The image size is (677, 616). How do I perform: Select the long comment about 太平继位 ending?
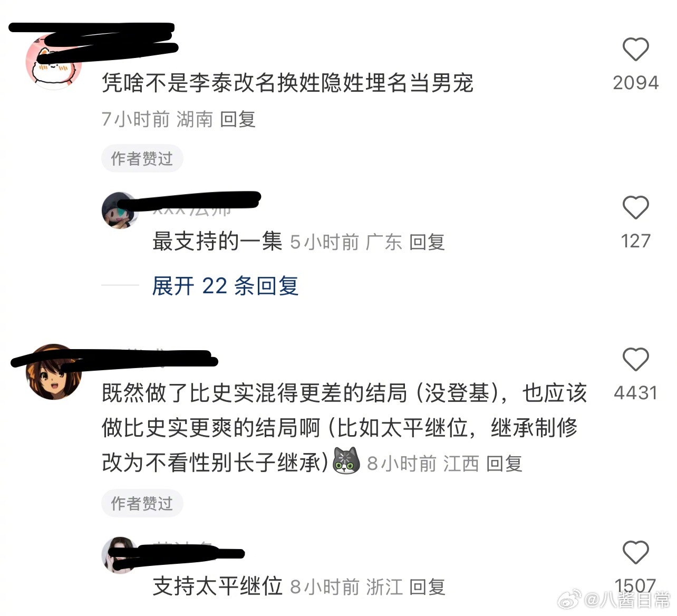344,428
